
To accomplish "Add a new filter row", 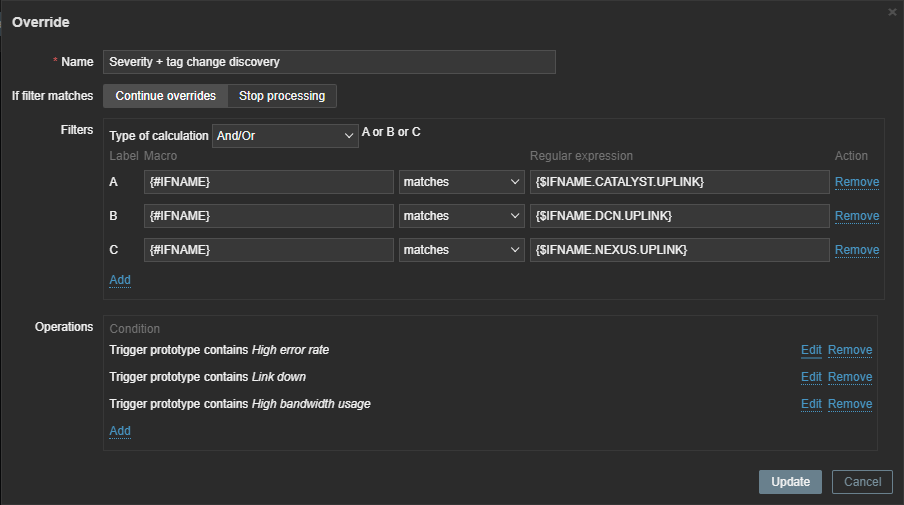I will [120, 280].
